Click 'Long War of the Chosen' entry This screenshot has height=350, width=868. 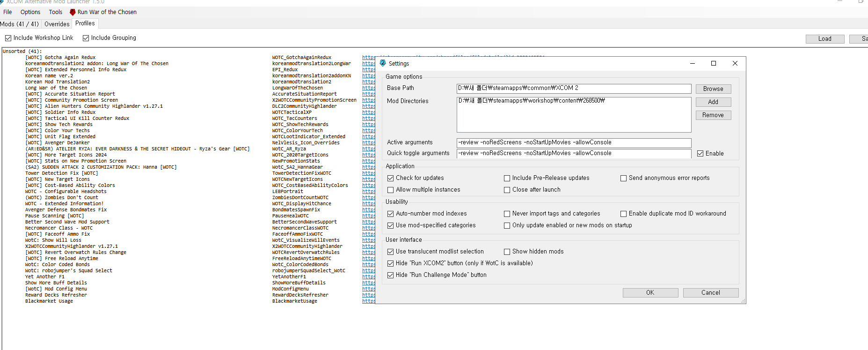click(x=56, y=88)
